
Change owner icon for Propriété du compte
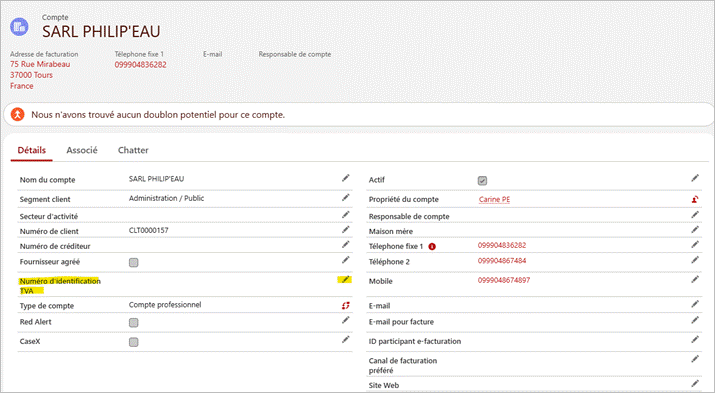(694, 199)
